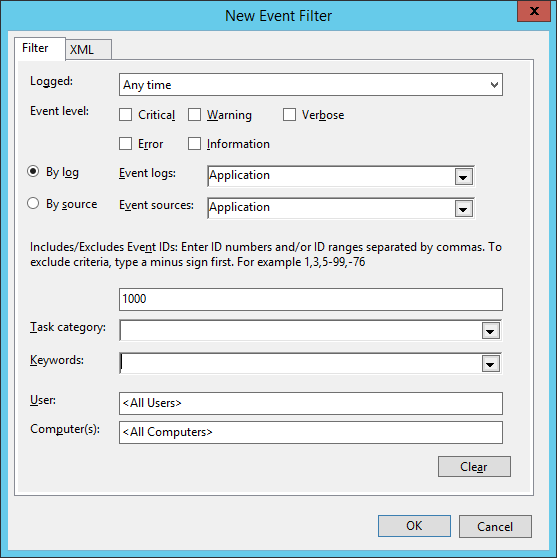Select the By log radio button
Image resolution: width=557 pixels, height=558 pixels.
pos(33,172)
